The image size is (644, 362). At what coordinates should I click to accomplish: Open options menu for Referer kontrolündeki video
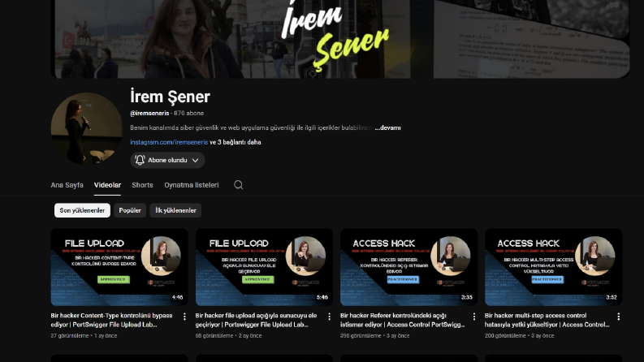(x=474, y=317)
